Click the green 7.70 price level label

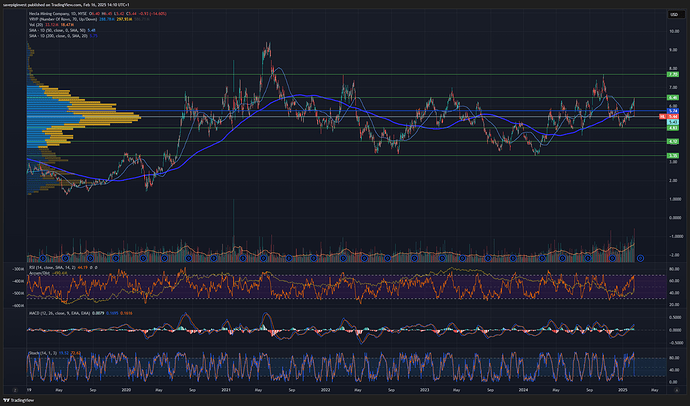coord(673,75)
